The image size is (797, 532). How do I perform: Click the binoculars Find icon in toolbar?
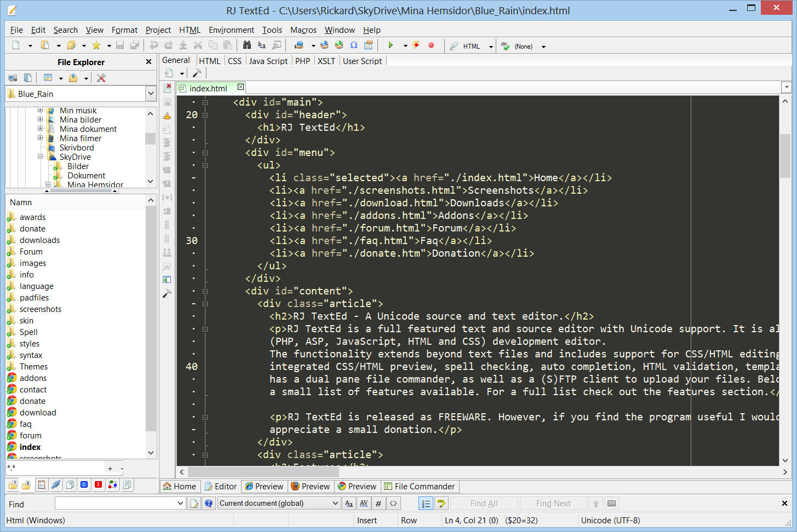[x=247, y=45]
